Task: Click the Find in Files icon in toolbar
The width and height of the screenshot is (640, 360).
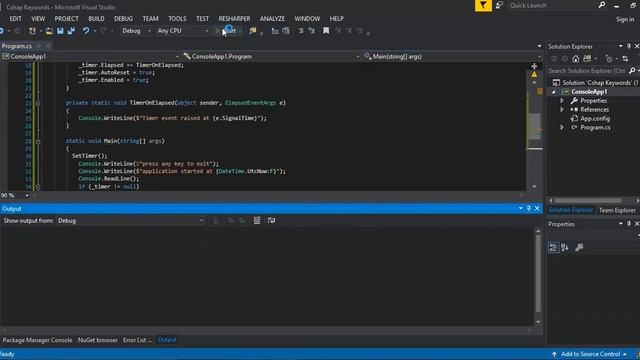Action: [x=253, y=31]
